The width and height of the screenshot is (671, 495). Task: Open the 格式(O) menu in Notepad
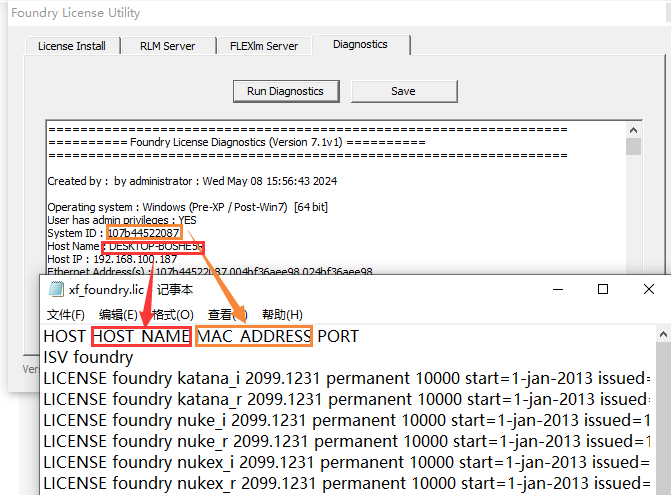pos(173,315)
